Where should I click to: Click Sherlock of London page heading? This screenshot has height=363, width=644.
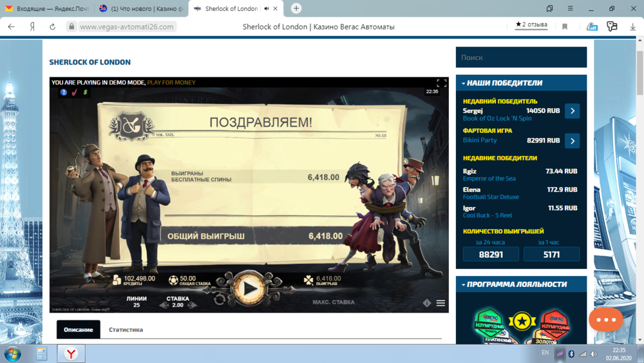[90, 62]
